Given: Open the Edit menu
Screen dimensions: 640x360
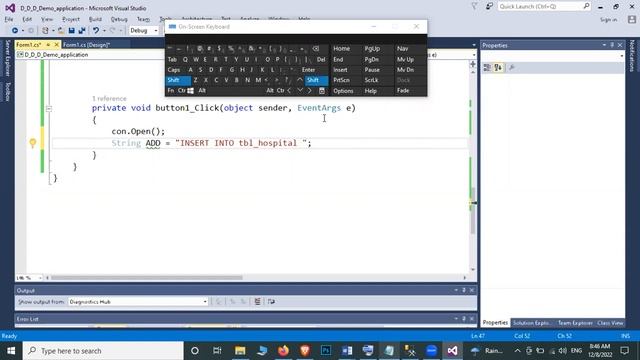Looking at the screenshot, I should [x=27, y=19].
